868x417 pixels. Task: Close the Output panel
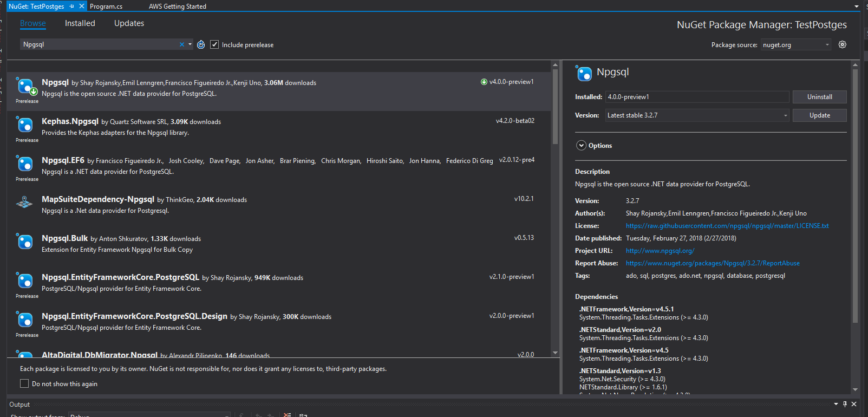pos(854,404)
